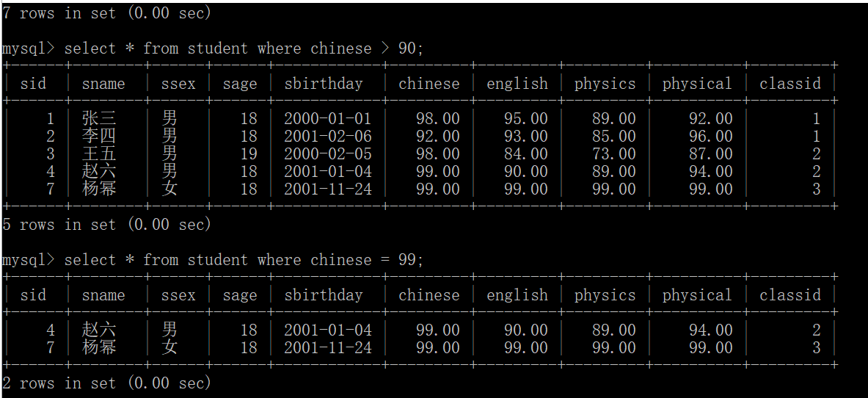Screen dimensions: 868x398
Task: Click 王五's chinese score 98.00
Action: 437,153
